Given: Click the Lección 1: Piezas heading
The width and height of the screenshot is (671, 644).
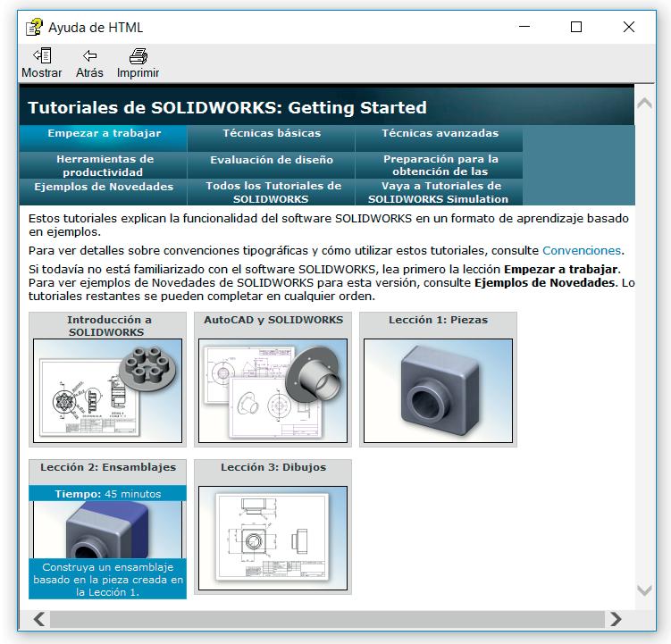Looking at the screenshot, I should [438, 320].
